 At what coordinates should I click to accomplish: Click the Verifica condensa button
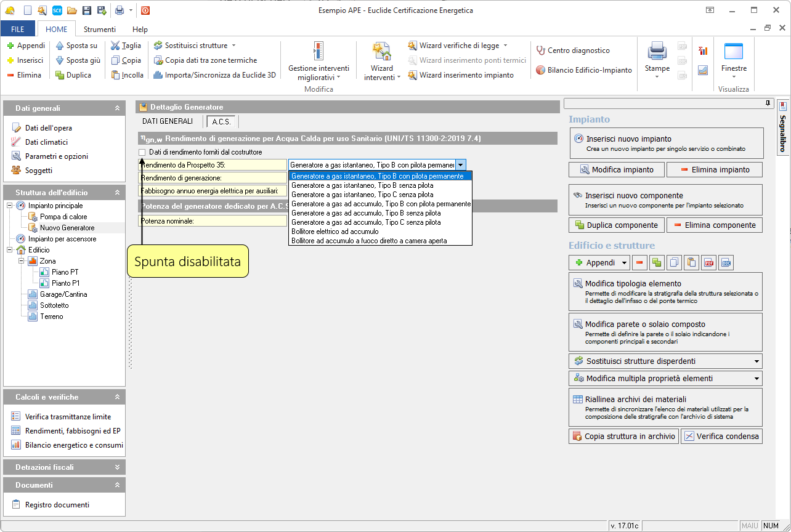pyautogui.click(x=721, y=437)
